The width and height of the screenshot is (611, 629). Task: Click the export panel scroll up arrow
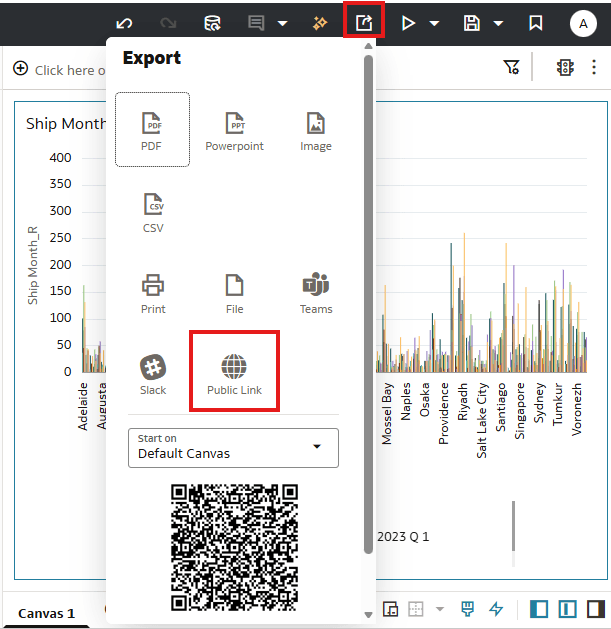368,47
